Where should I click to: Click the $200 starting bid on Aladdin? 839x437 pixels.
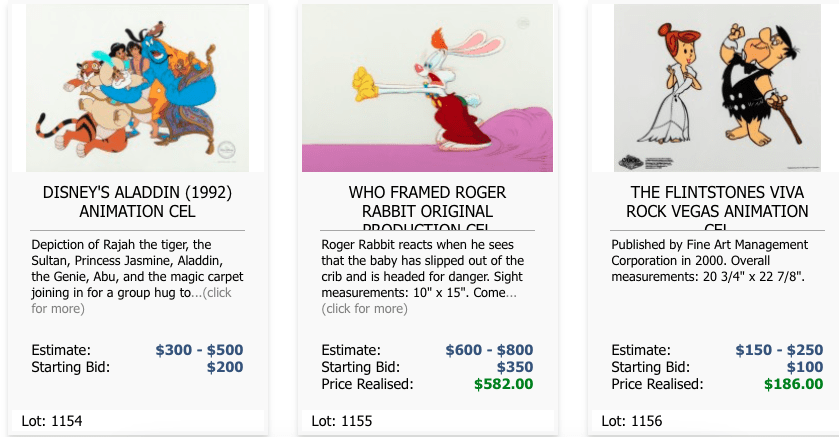coord(224,367)
